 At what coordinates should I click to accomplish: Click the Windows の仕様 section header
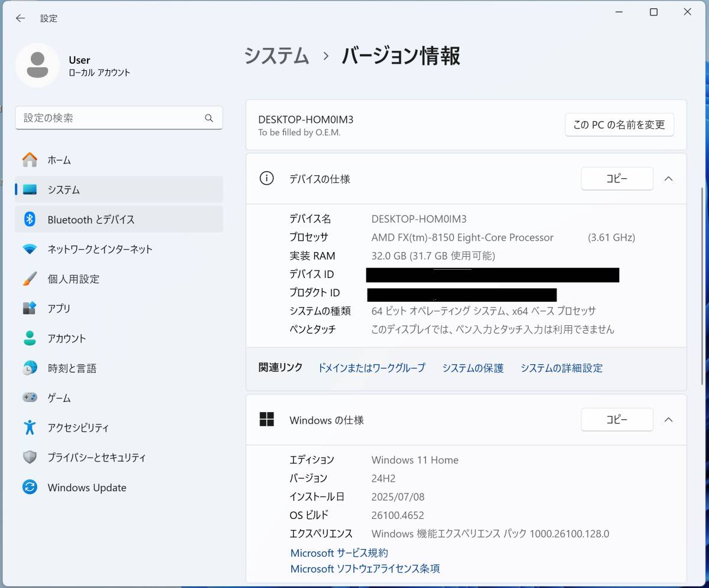point(466,420)
